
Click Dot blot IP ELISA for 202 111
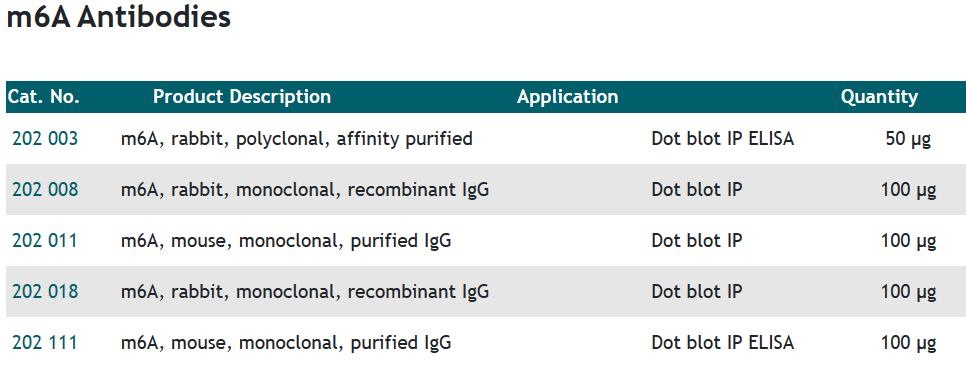coord(723,343)
